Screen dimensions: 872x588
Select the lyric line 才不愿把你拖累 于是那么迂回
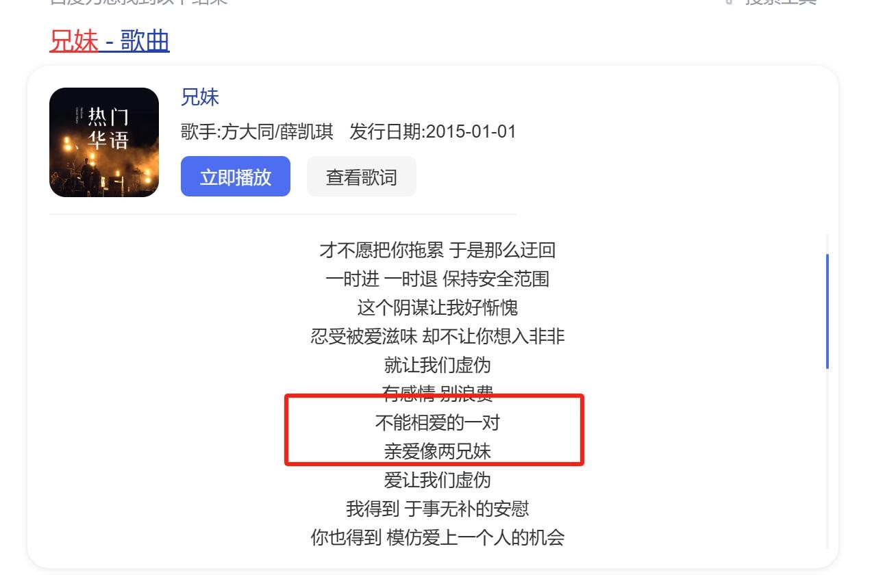click(x=437, y=250)
